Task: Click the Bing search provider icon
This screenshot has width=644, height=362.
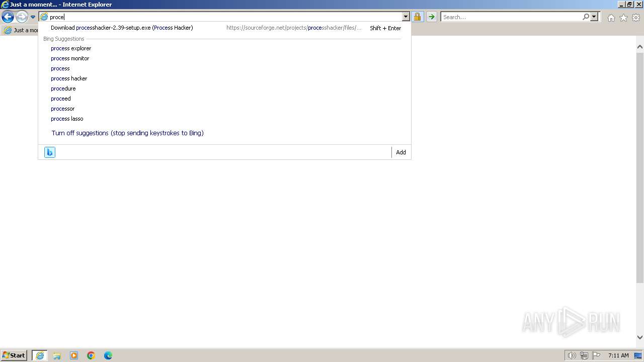Action: 50,152
